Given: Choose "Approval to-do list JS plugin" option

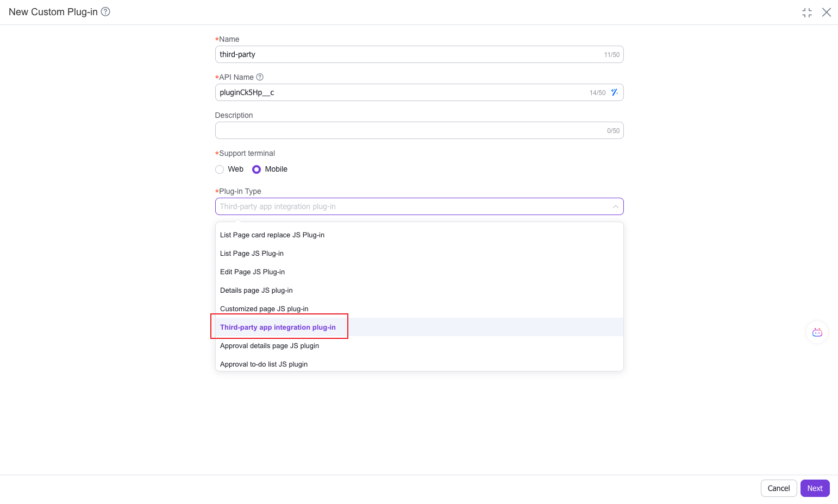Looking at the screenshot, I should 264,364.
